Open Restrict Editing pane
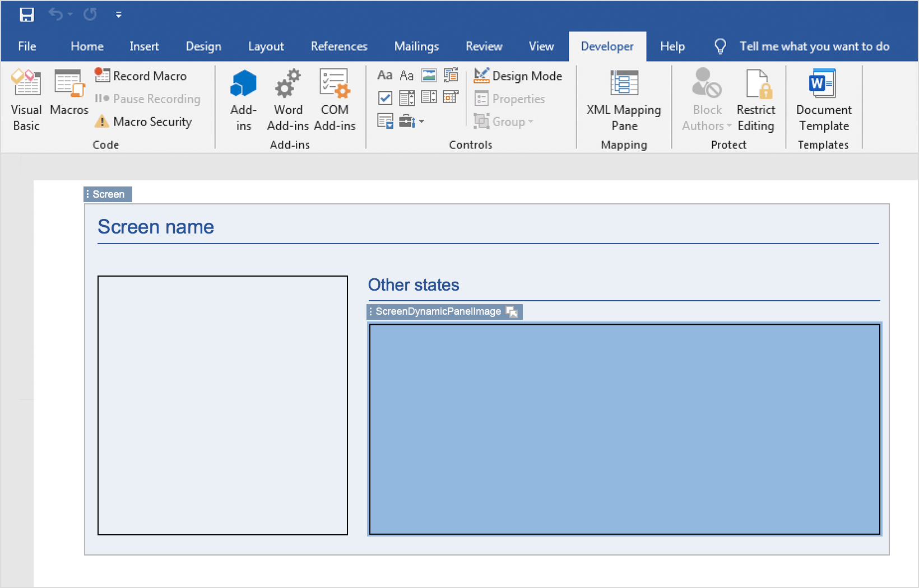 click(x=756, y=101)
